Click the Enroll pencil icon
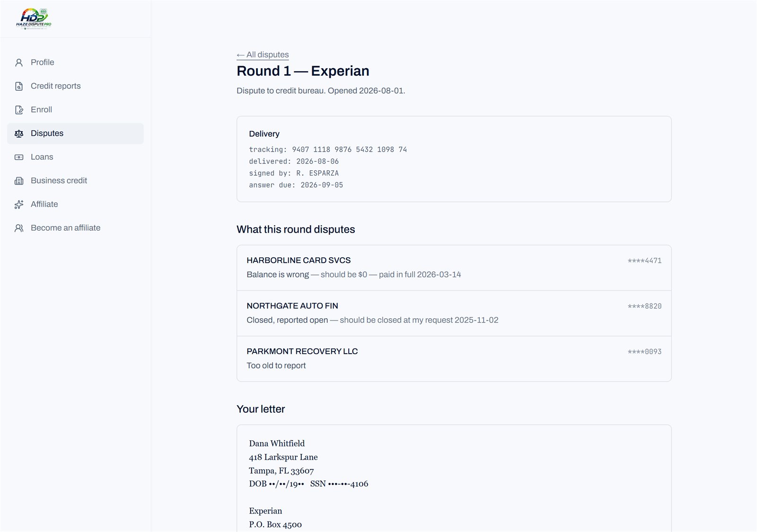Image resolution: width=757 pixels, height=532 pixels. click(x=19, y=110)
